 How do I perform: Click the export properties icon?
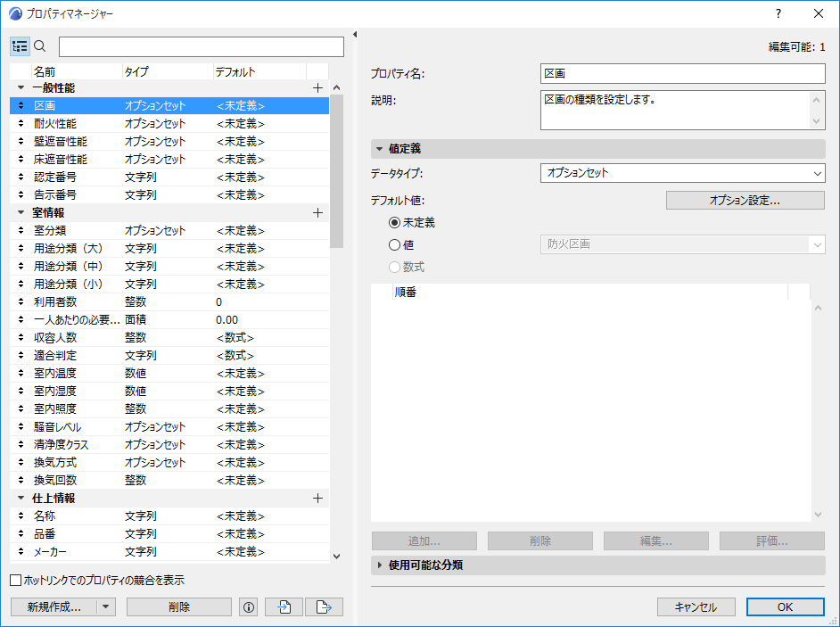pos(324,607)
